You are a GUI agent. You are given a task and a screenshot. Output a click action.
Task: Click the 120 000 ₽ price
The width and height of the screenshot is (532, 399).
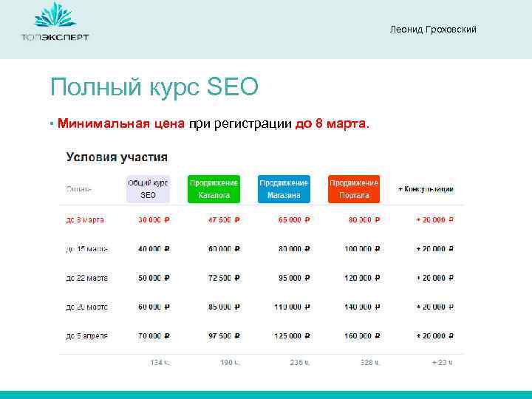tap(362, 278)
